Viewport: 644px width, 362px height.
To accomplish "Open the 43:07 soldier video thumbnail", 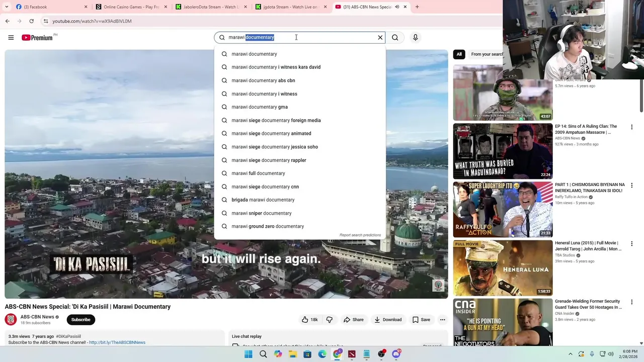I will (503, 93).
